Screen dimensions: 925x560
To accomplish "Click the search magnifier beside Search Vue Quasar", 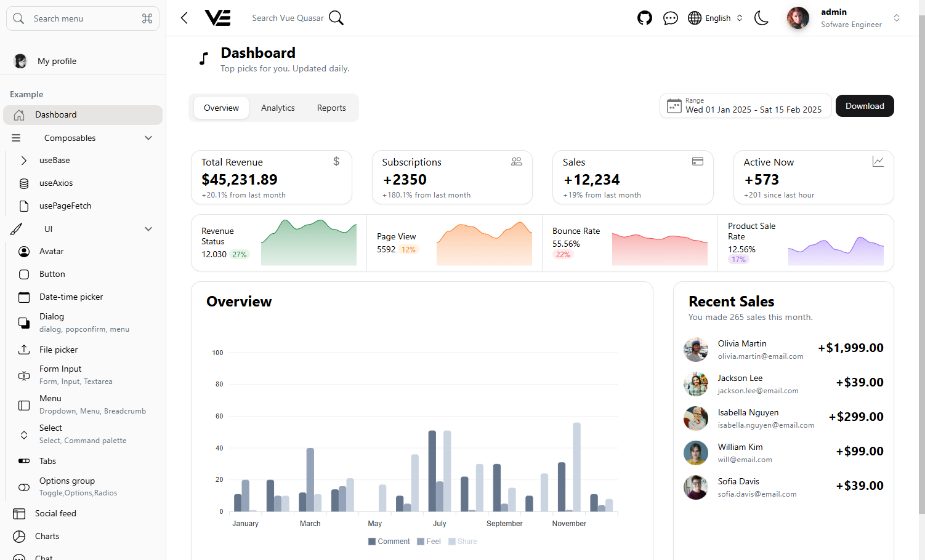I will tap(336, 18).
